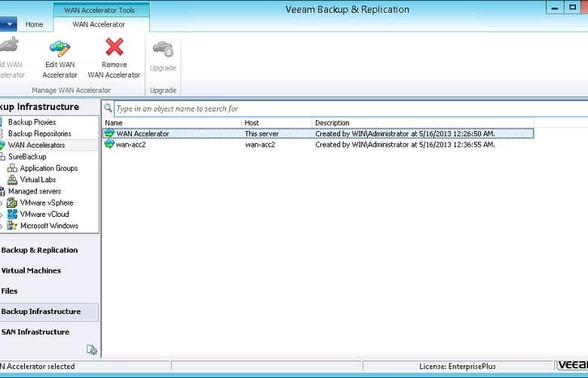Select VMware vSphere tree node

(x=47, y=203)
